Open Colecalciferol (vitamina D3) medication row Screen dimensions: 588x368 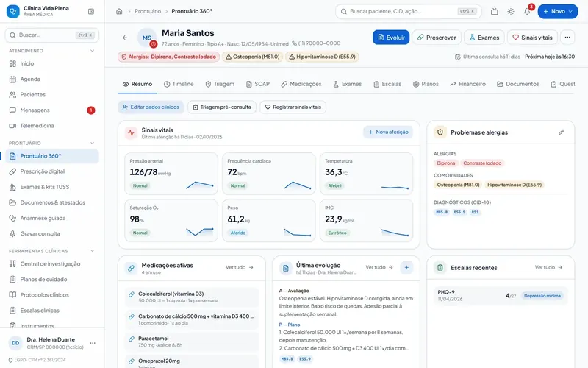coord(192,297)
